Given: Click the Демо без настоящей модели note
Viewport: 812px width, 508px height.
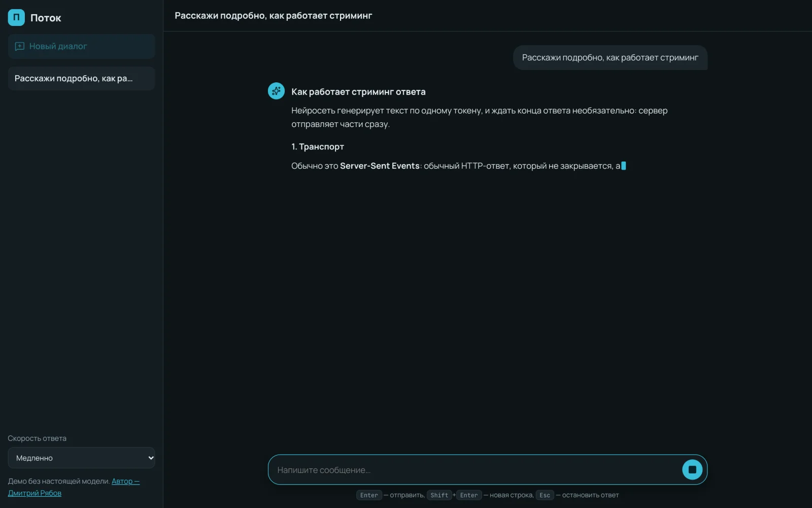Looking at the screenshot, I should (58, 481).
